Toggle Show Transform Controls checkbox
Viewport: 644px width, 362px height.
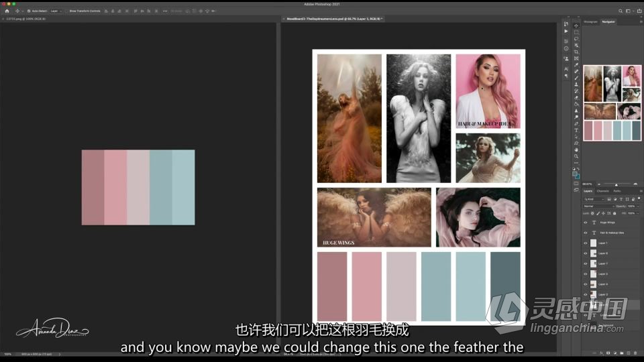tap(66, 11)
